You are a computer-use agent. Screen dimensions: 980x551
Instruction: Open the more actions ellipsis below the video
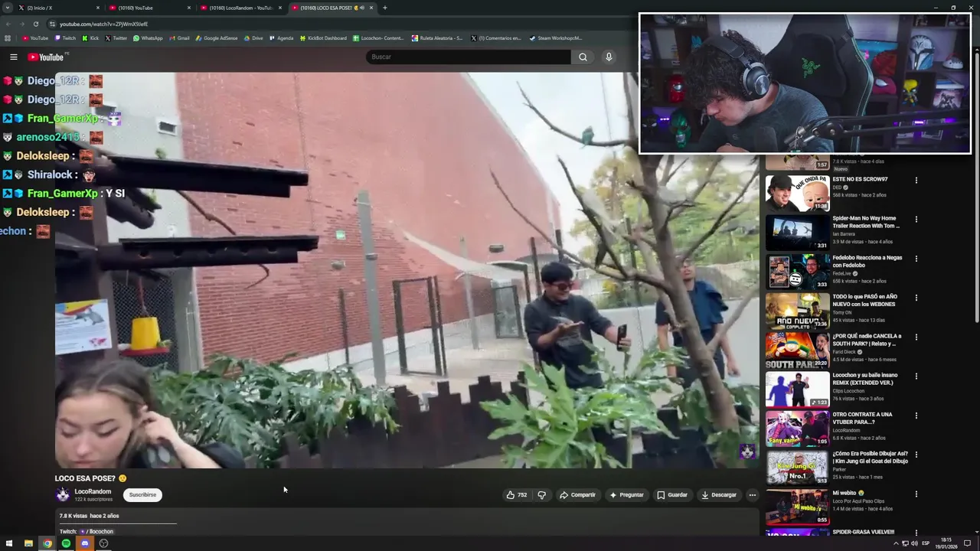[x=752, y=495]
